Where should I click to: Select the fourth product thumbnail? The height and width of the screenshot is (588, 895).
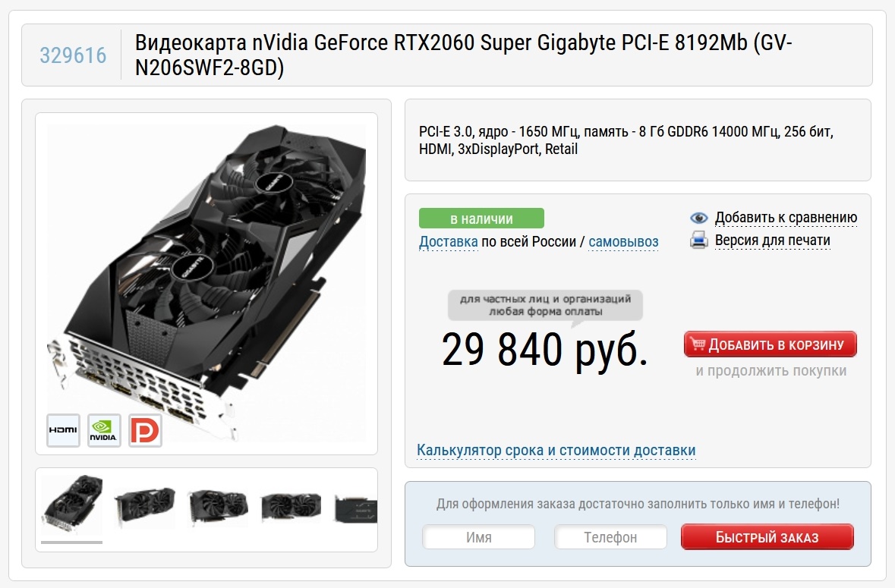tap(291, 507)
